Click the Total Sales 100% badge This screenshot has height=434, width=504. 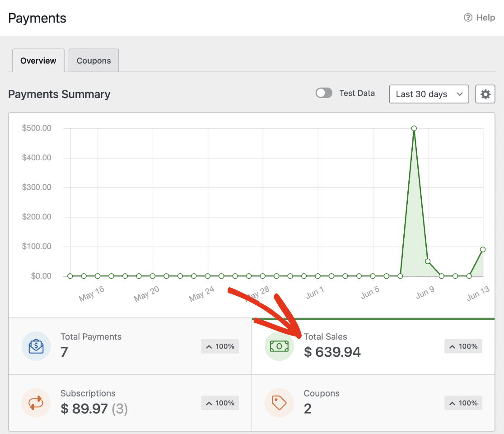[463, 346]
